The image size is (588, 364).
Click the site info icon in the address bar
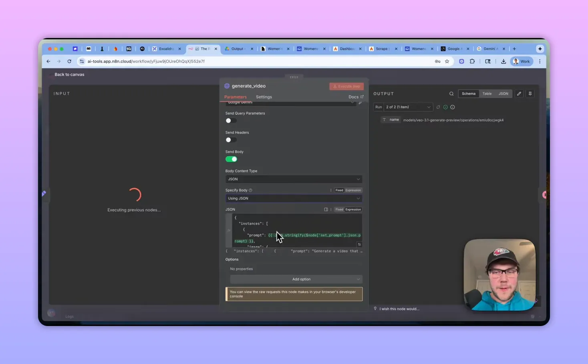point(82,61)
